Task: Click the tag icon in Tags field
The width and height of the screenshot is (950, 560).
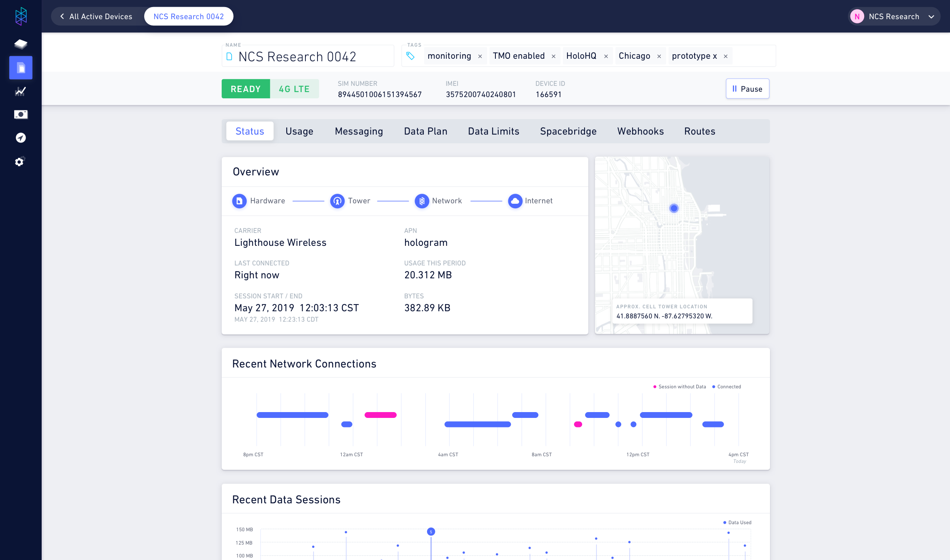Action: point(410,56)
